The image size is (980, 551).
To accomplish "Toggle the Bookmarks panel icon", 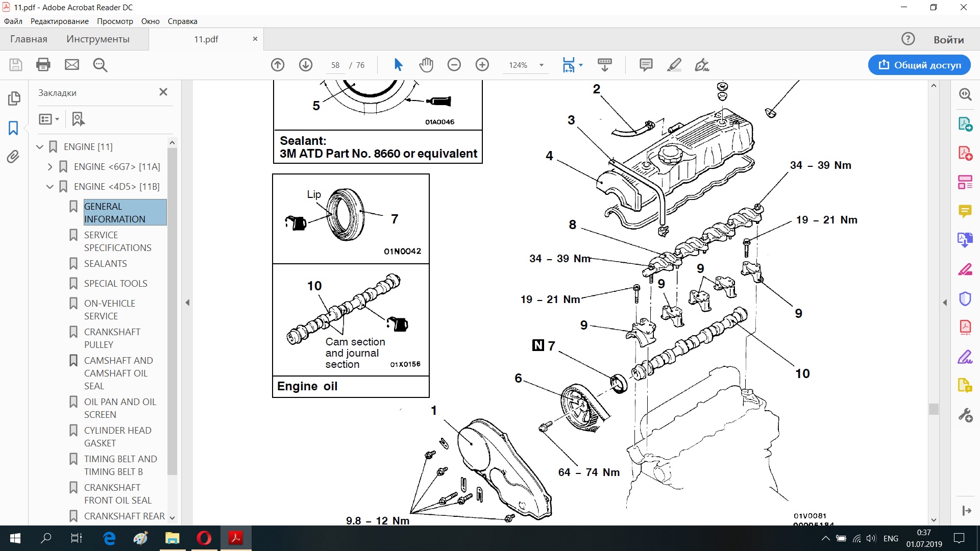I will click(13, 128).
